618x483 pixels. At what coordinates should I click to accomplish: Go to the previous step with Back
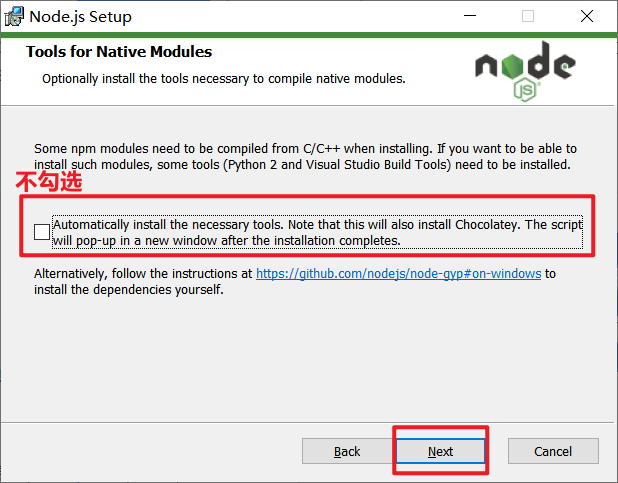(347, 451)
